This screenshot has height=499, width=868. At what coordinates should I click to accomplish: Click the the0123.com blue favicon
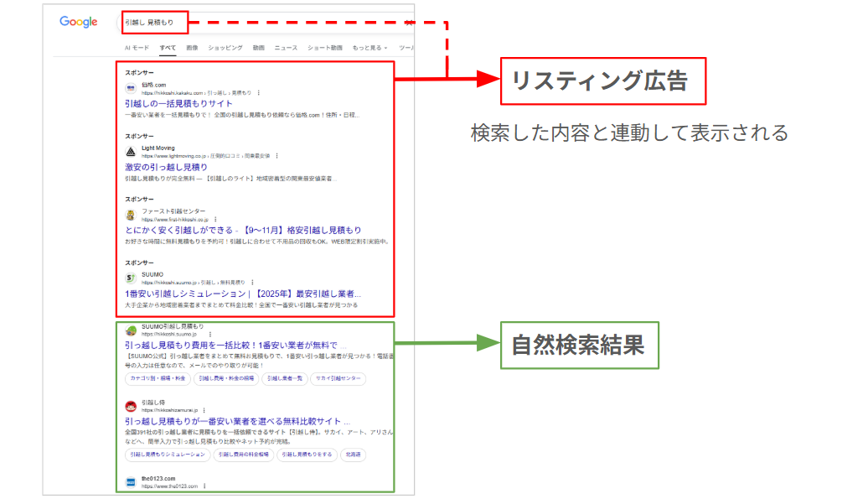(131, 481)
